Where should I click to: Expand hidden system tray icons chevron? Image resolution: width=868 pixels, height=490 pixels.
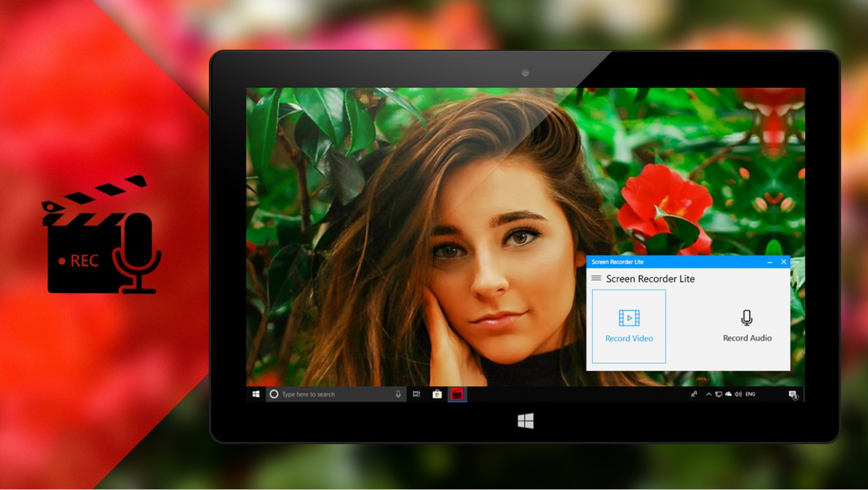pos(708,394)
